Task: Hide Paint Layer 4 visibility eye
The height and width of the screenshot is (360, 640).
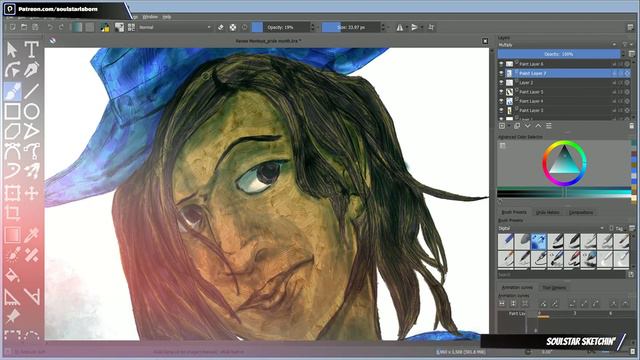Action: click(x=501, y=101)
